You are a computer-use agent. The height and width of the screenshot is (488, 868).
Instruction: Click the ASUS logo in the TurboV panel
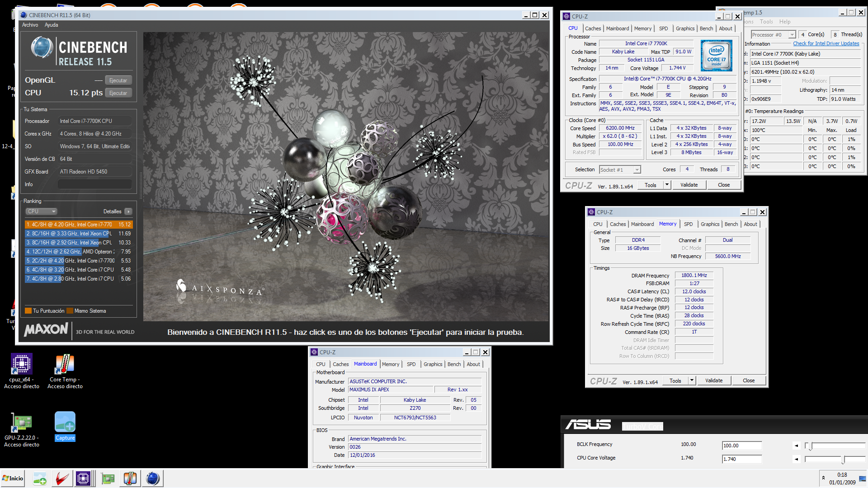[588, 424]
